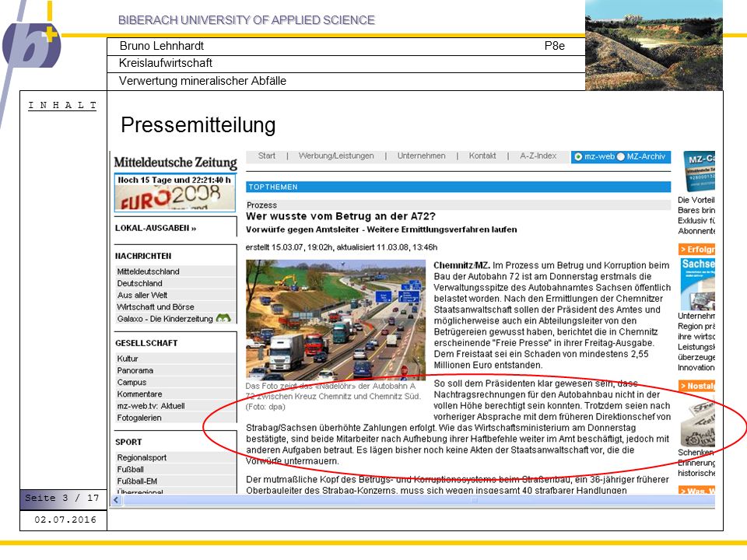Click the landscape quarry photo in header
Screen dimensions: 747x560
click(654, 45)
